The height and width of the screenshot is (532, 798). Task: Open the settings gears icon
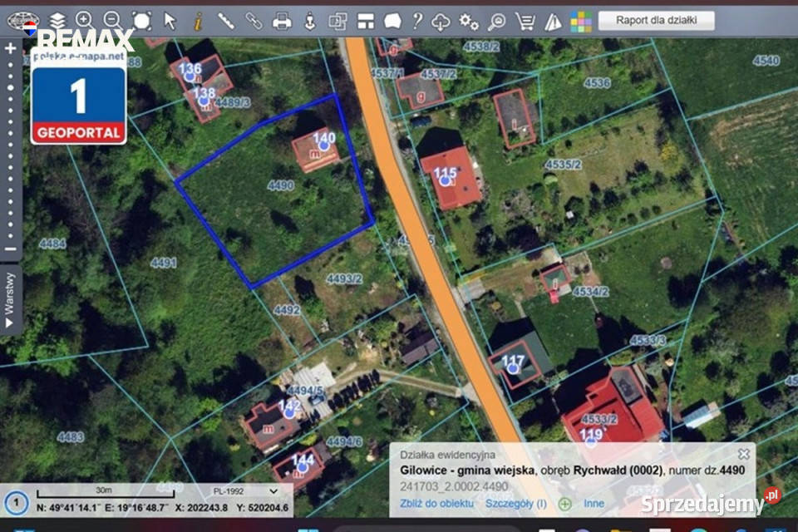pyautogui.click(x=468, y=22)
